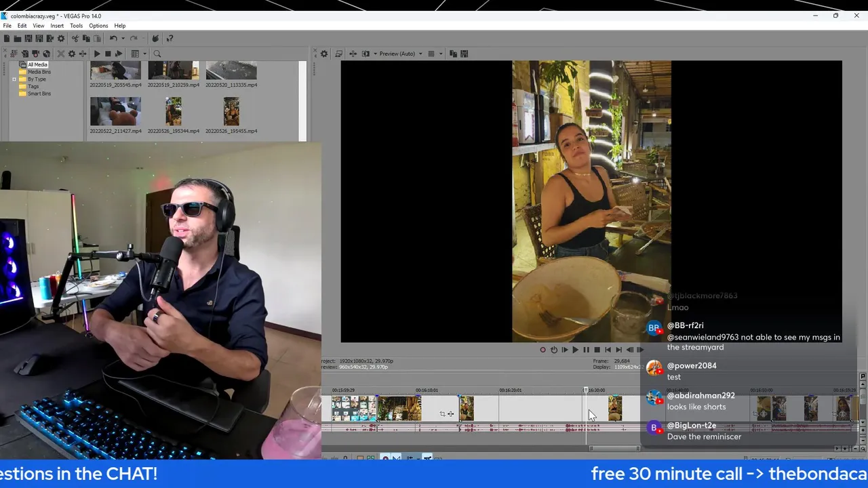The image size is (868, 488).
Task: Click the Video Output FX icon
Action: click(x=353, y=54)
